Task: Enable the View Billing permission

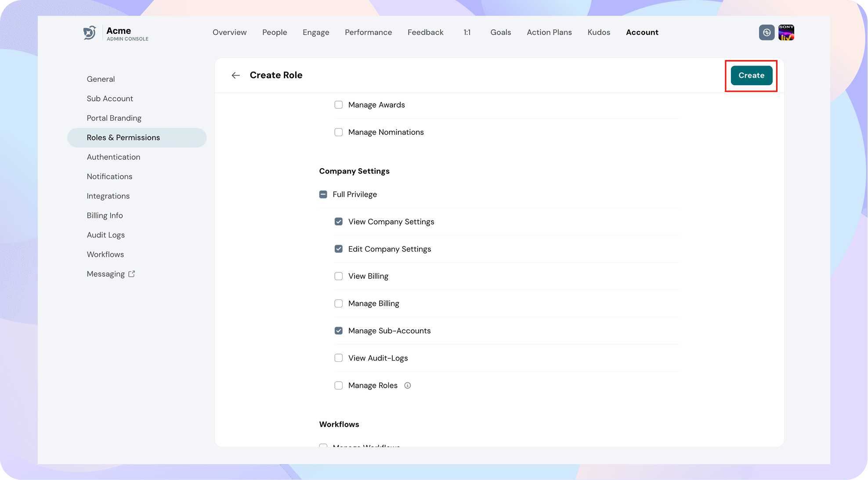Action: pos(339,276)
